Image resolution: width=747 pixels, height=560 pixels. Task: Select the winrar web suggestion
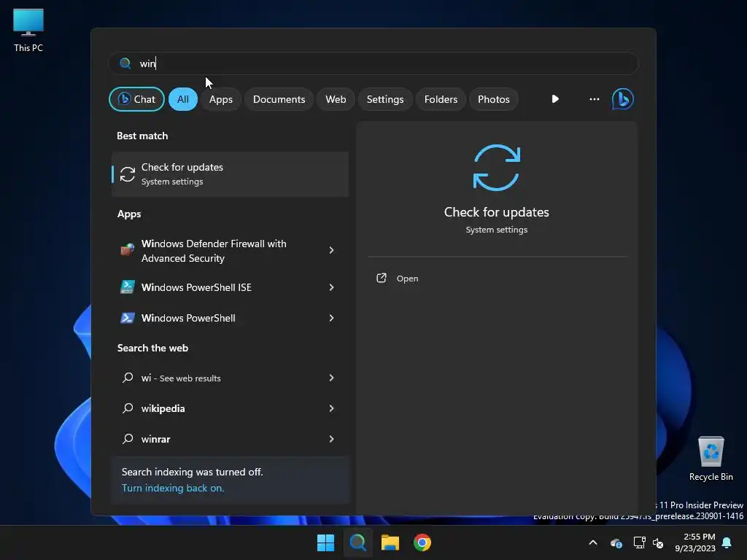point(230,438)
